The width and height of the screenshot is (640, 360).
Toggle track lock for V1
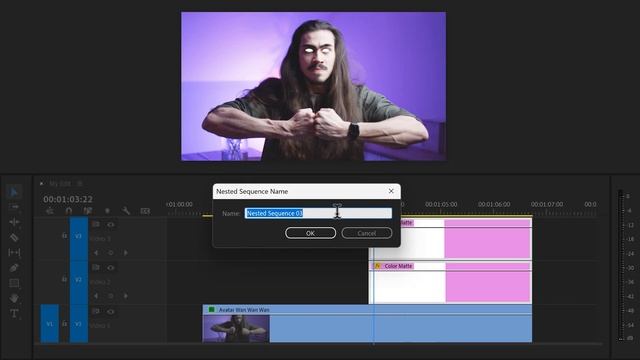64,324
